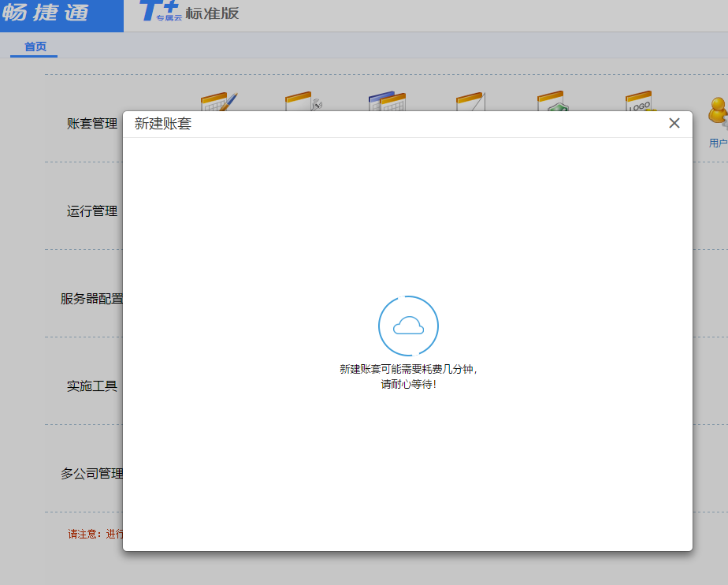This screenshot has height=585, width=728.
Task: Click the T+ 标准版 product logo
Action: pyautogui.click(x=189, y=12)
